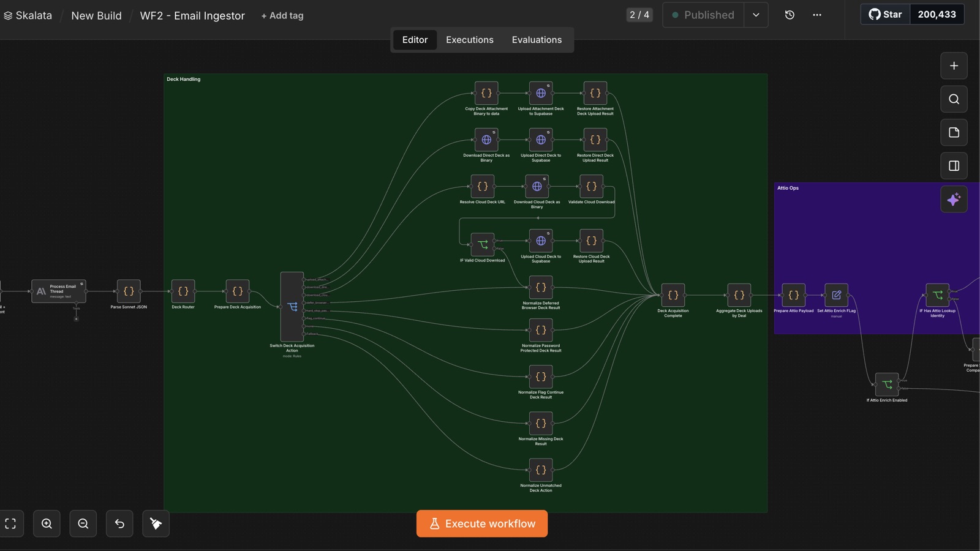This screenshot has width=980, height=551.
Task: Click the Add tag link
Action: (282, 16)
